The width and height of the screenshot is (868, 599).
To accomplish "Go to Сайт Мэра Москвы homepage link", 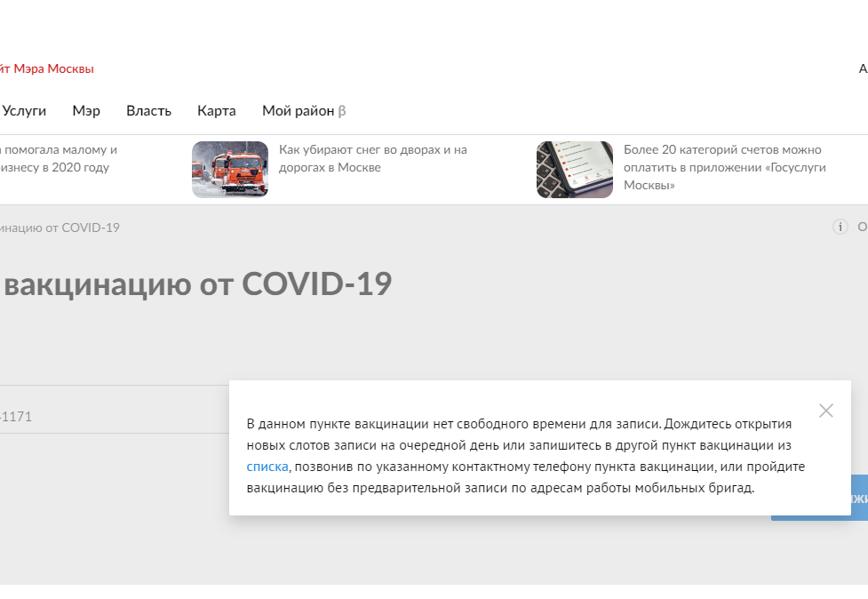I will click(46, 68).
